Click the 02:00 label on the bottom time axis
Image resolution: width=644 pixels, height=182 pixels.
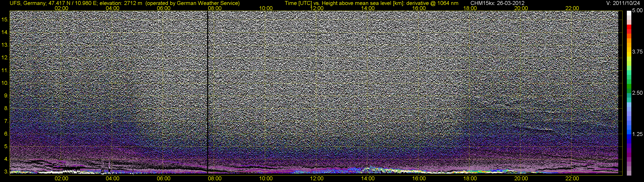coord(61,179)
